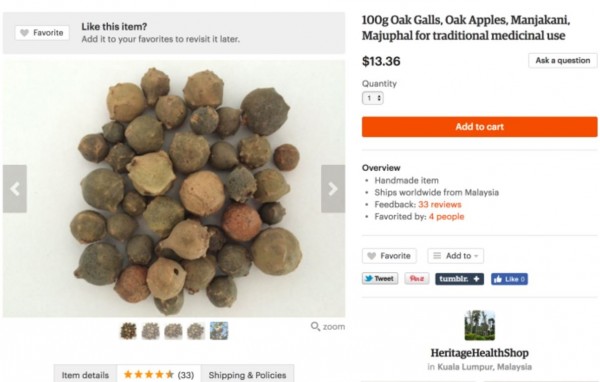Switch to the Item details tab

coord(85,375)
